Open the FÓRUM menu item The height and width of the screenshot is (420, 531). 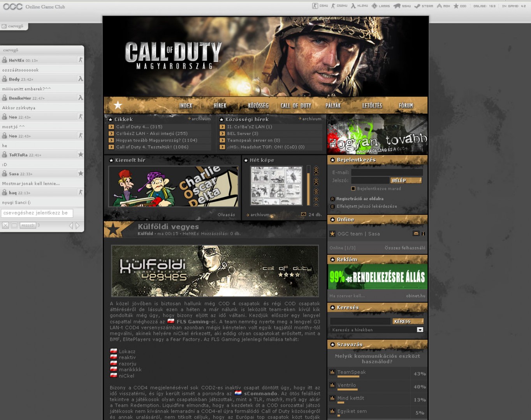coord(406,106)
